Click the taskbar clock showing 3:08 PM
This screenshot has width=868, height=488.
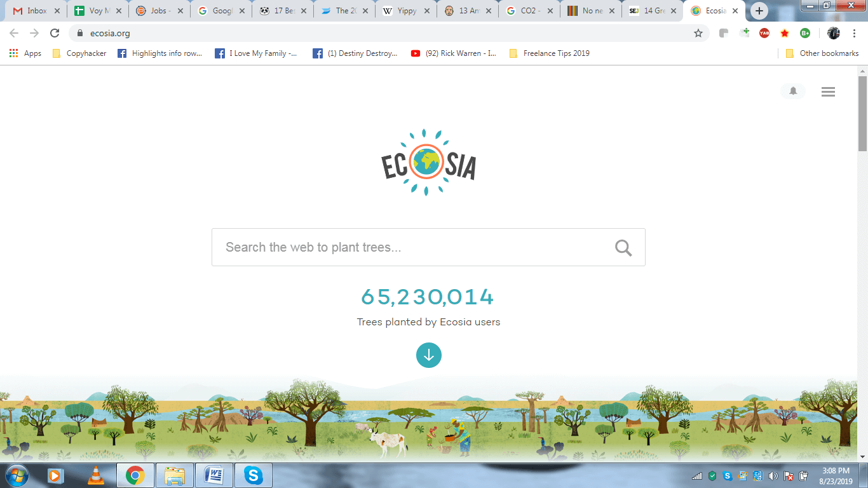[x=835, y=475]
